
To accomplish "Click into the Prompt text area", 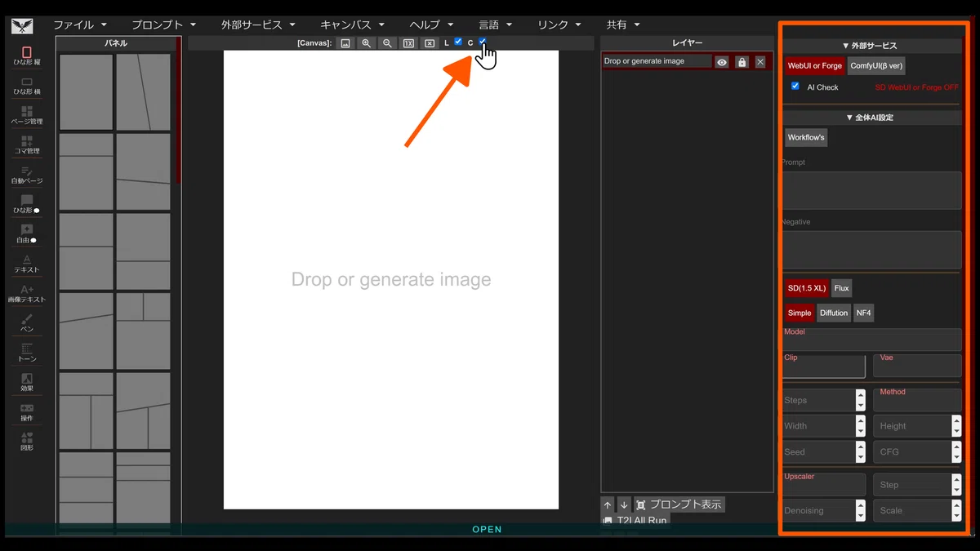I will click(872, 190).
